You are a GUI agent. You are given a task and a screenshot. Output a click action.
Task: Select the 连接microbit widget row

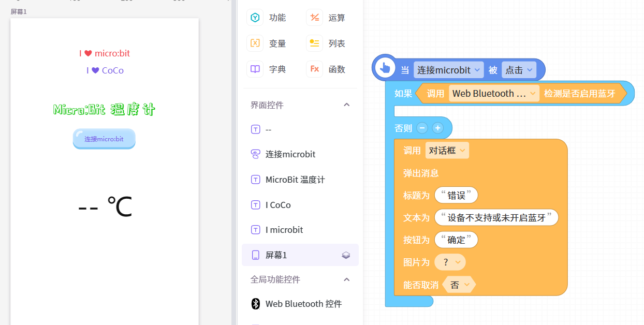click(x=300, y=154)
